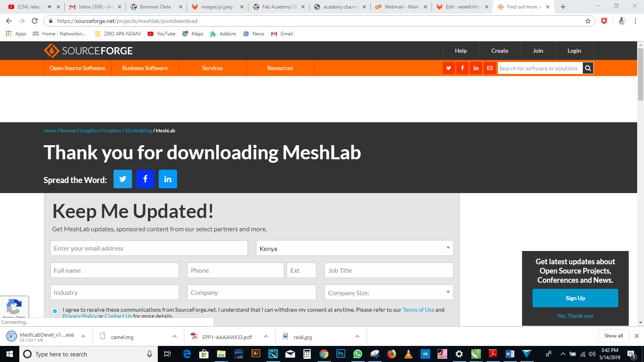This screenshot has height=362, width=644.
Task: Click the No, Thank you link
Action: 575,316
